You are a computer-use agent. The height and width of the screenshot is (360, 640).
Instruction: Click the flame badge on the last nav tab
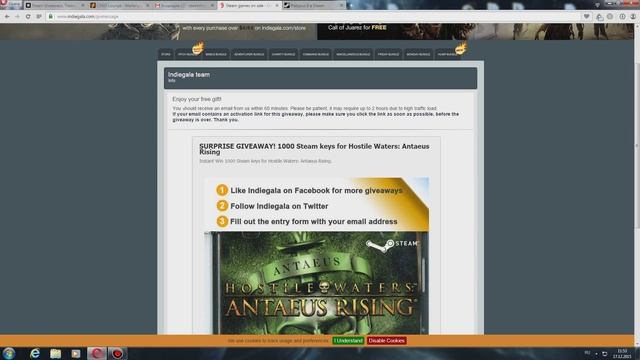tap(460, 48)
